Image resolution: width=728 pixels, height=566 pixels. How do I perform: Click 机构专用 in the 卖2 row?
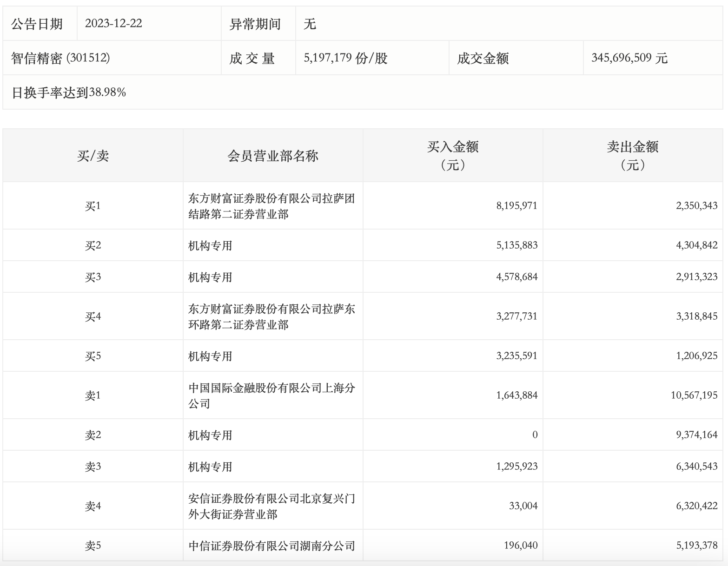[x=210, y=435]
